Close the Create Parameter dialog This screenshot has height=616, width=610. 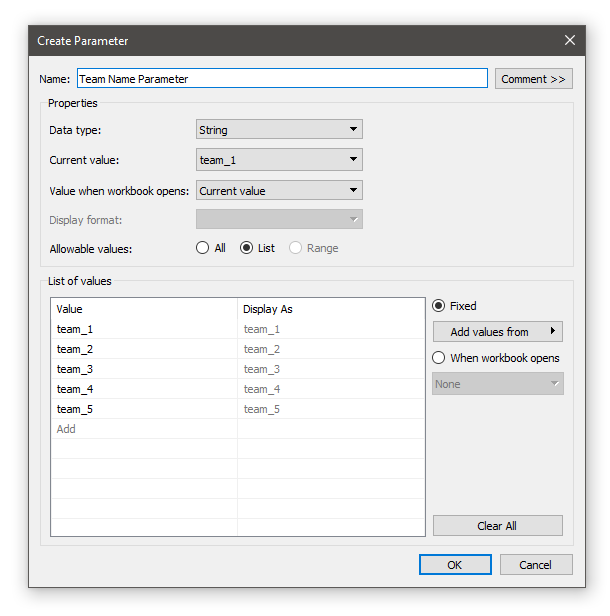coord(570,40)
